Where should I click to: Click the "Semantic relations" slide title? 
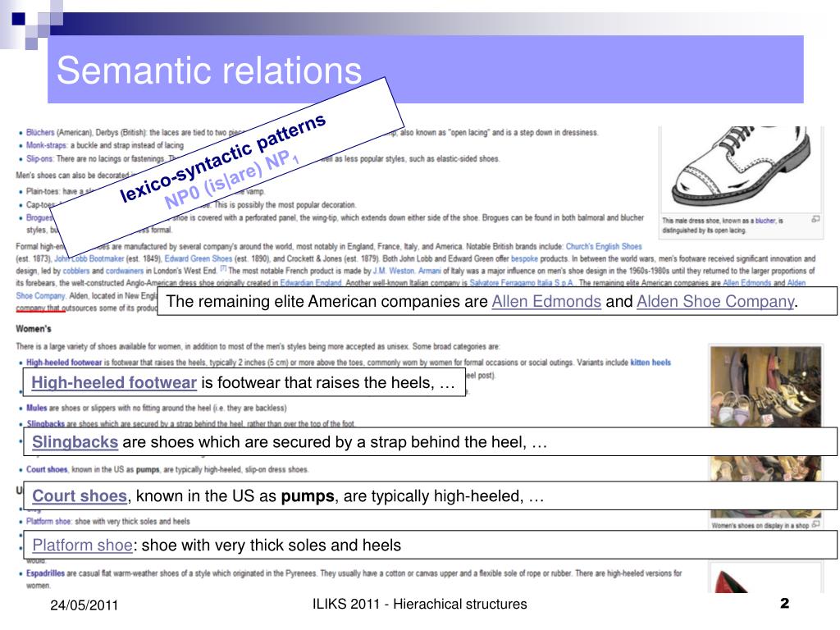point(209,71)
